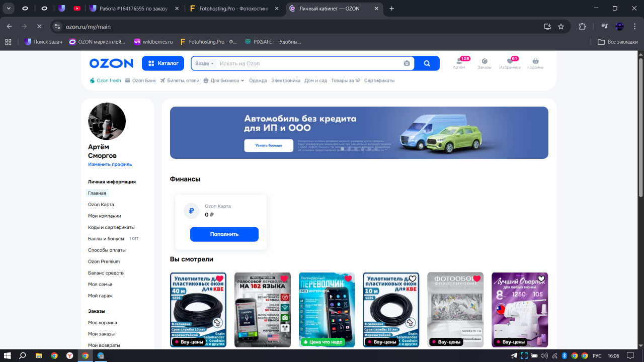Screen dimensions: 644x362
Task: Open Telegram from the system tray
Action: click(514, 355)
